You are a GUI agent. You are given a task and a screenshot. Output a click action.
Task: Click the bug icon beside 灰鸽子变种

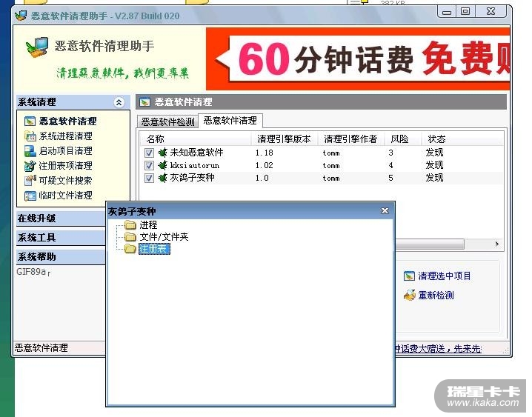(163, 178)
